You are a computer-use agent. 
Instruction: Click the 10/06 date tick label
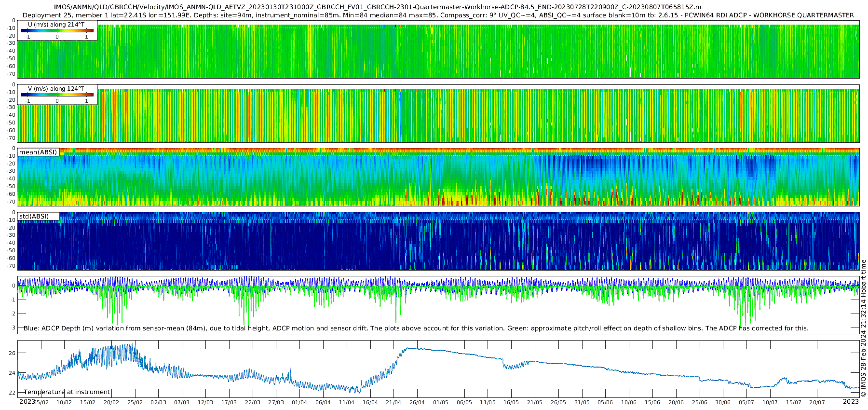point(629,402)
